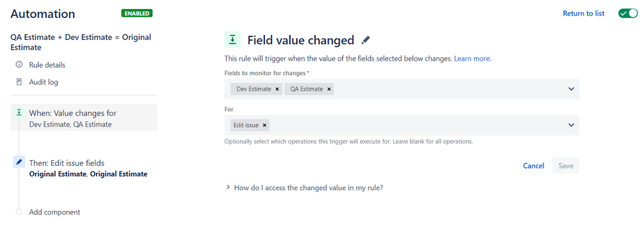
Task: Remove the Edit issue operation tag
Action: (264, 125)
